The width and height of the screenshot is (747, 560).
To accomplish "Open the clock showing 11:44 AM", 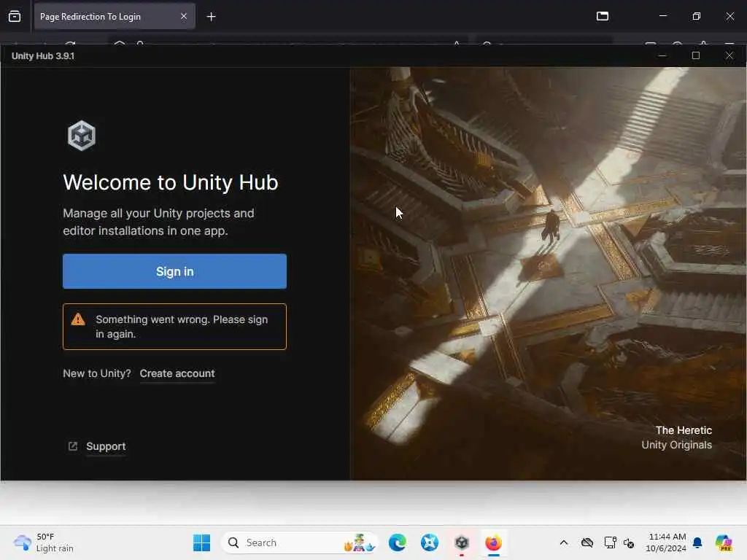I will coord(667,542).
